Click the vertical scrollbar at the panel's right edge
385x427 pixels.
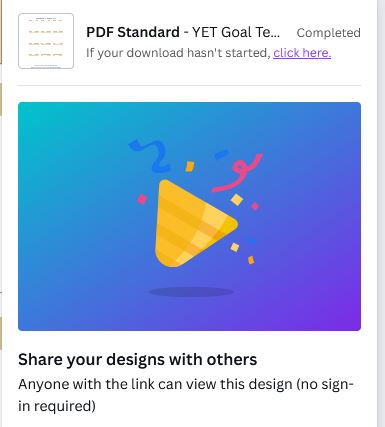click(381, 213)
